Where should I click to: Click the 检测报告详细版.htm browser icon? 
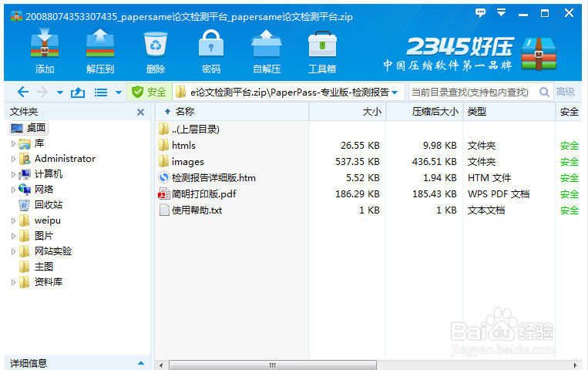(x=164, y=177)
